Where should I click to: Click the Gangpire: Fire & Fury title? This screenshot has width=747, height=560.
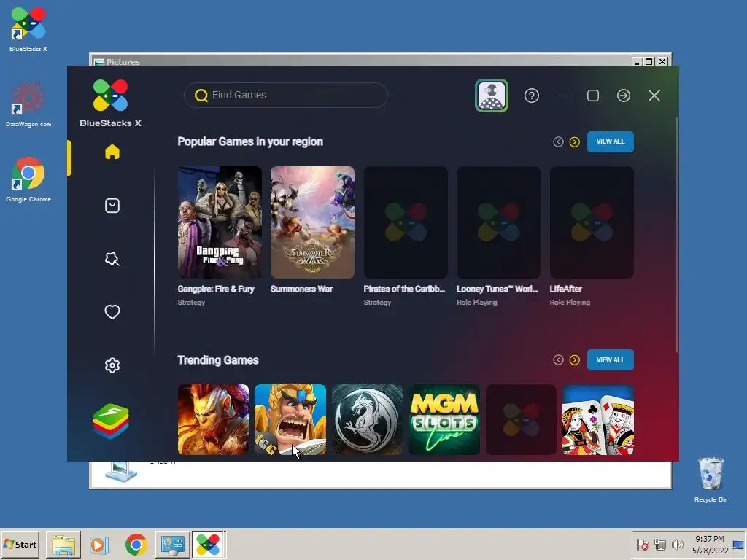pos(216,289)
